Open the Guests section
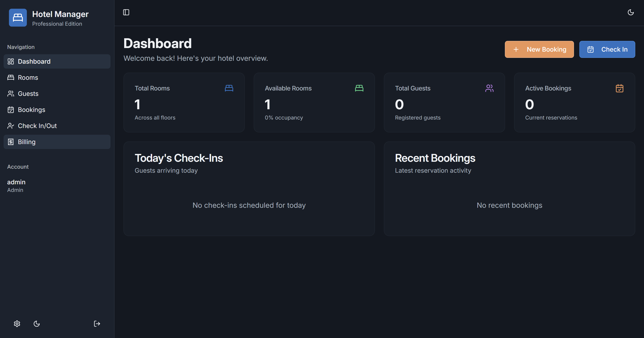This screenshot has height=338, width=644. [28, 94]
